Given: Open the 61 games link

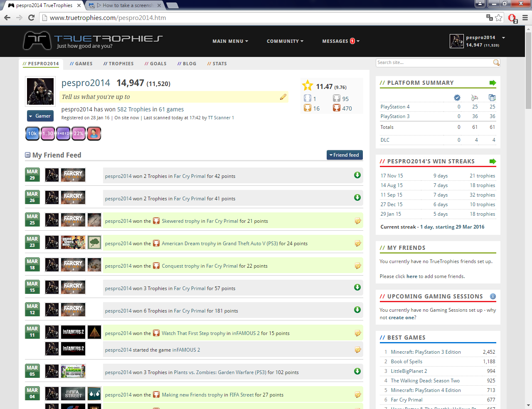Looking at the screenshot, I should click(x=171, y=109).
